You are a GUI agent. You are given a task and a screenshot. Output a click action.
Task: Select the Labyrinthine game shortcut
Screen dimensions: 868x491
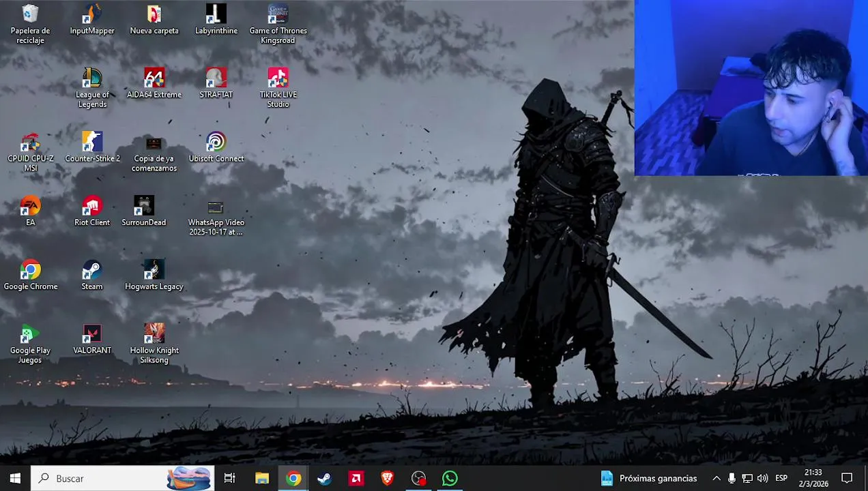[216, 20]
